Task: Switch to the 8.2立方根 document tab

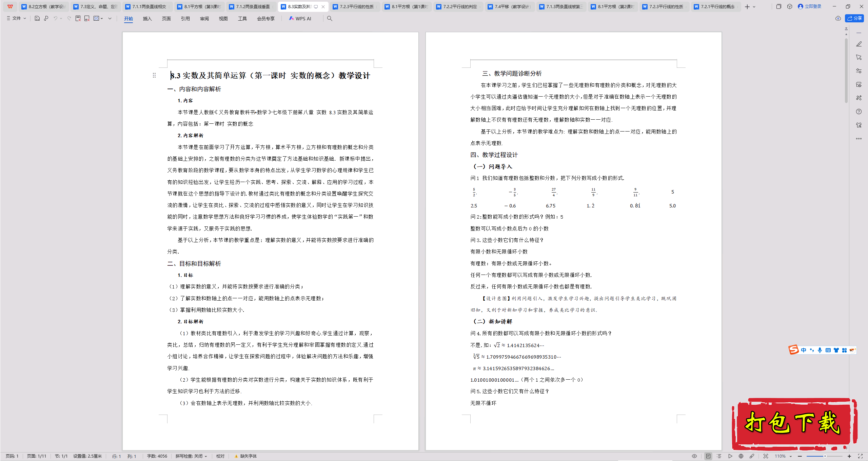Action: coord(44,6)
